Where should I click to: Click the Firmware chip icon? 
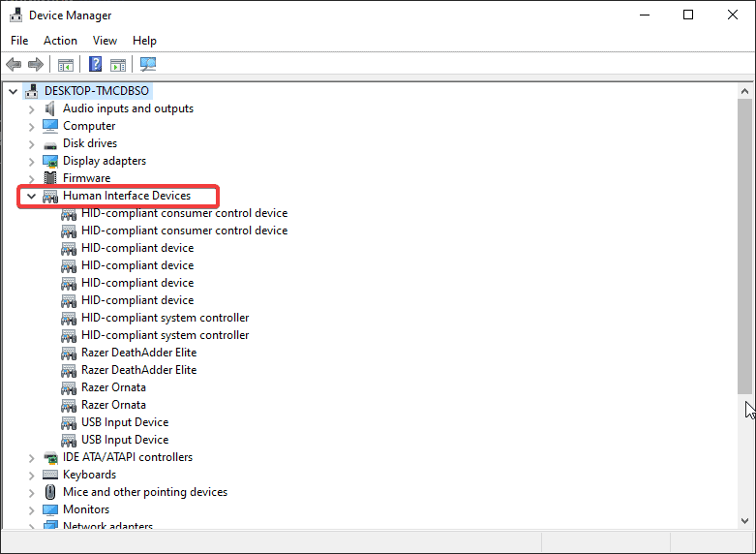point(50,178)
